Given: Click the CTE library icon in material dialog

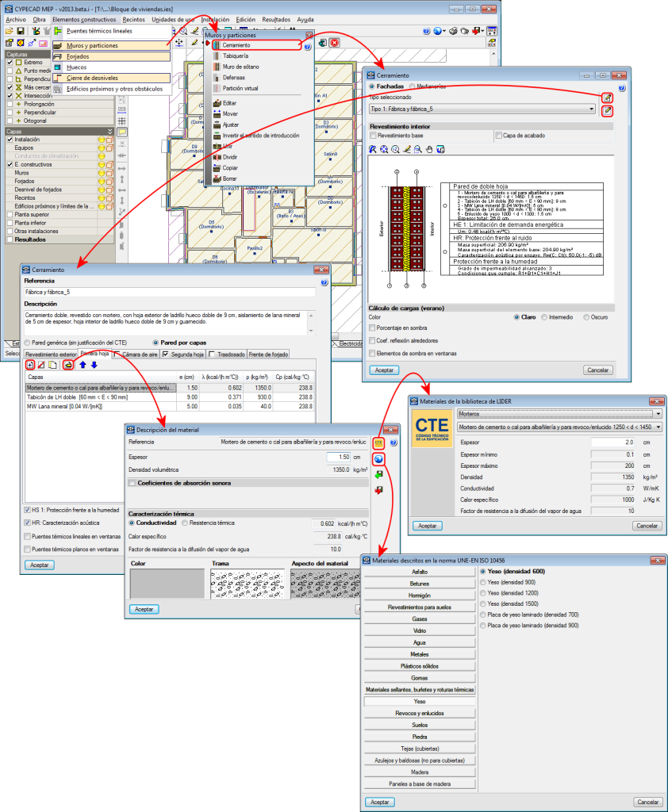Looking at the screenshot, I should (379, 442).
